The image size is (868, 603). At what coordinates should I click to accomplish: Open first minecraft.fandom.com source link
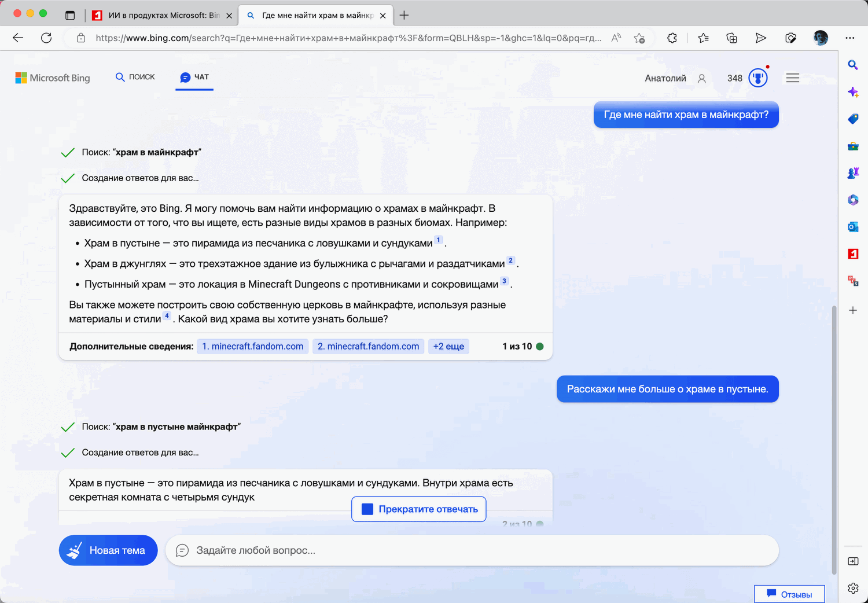click(x=253, y=346)
